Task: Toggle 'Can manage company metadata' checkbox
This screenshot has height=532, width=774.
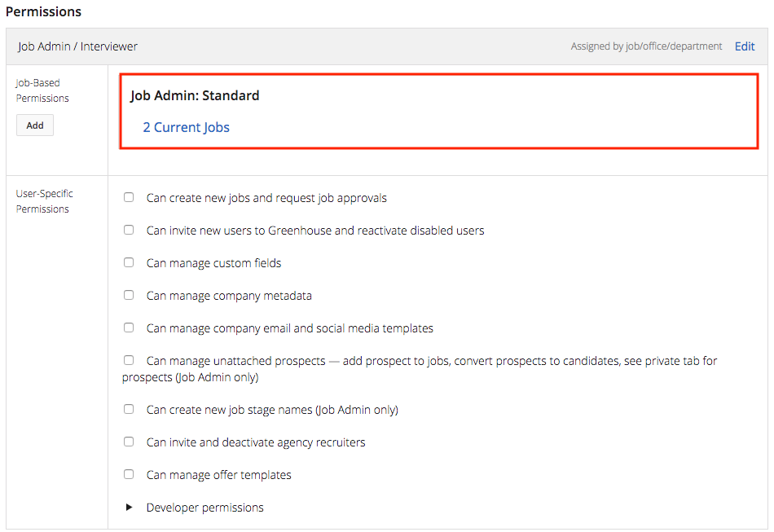Action: (129, 294)
